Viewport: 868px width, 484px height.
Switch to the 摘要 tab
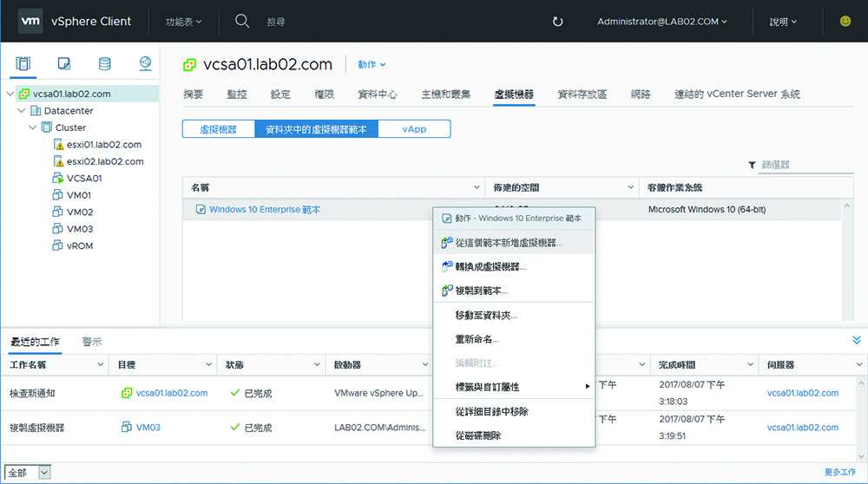194,94
